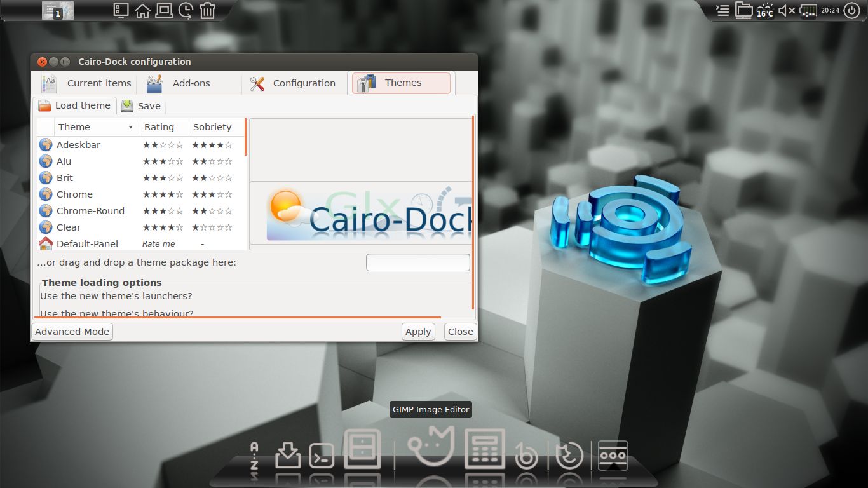Click the Close button in the dialog
868x488 pixels.
click(461, 332)
